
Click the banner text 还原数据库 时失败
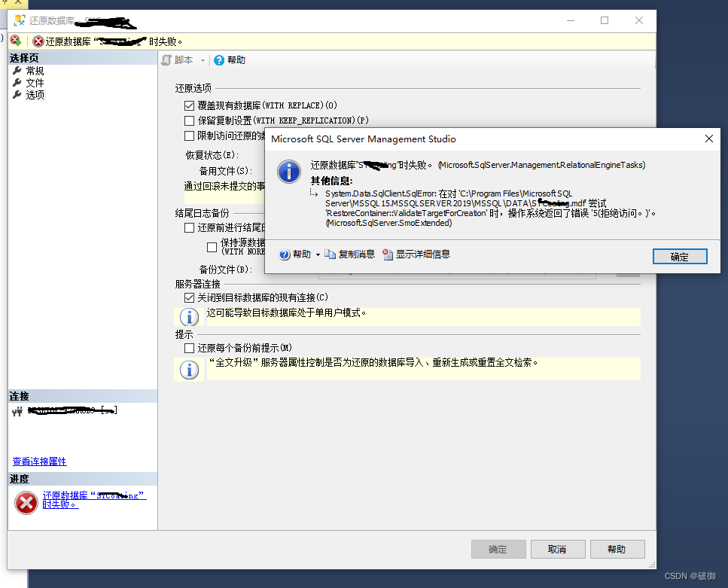(114, 42)
